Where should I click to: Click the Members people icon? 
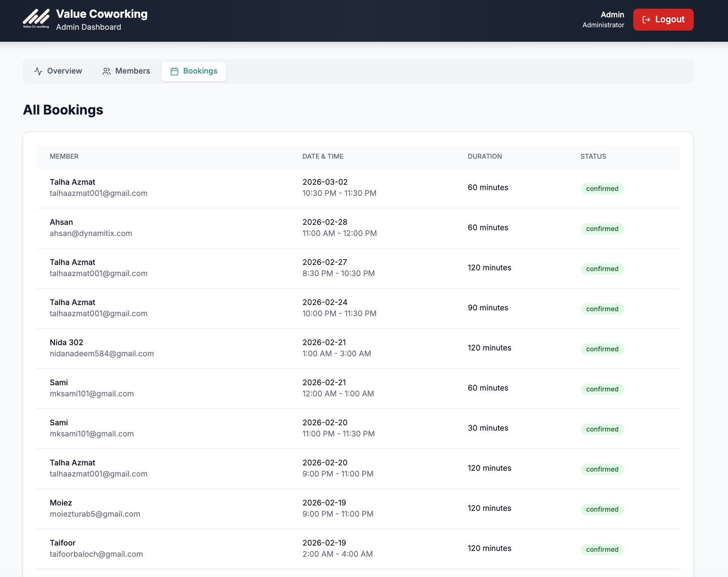coord(107,71)
